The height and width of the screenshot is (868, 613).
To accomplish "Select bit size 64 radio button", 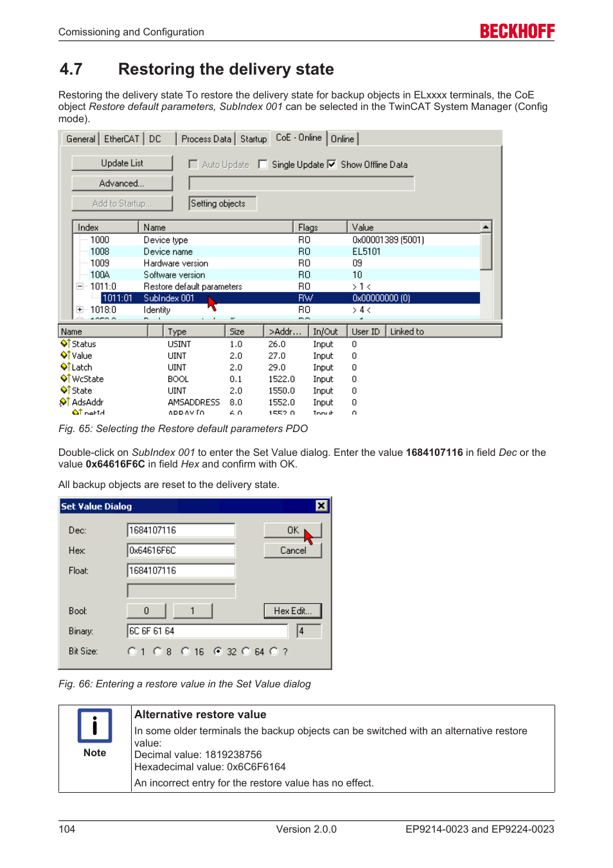I will point(245,651).
